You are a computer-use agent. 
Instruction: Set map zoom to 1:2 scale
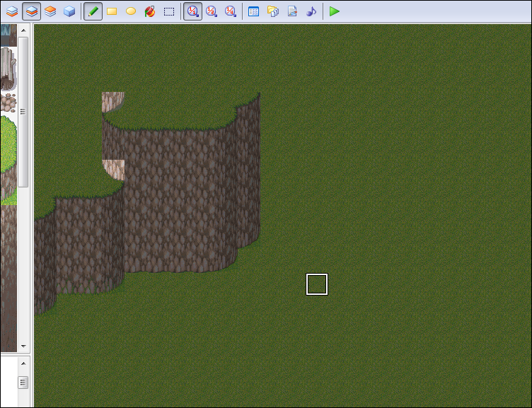pos(212,11)
